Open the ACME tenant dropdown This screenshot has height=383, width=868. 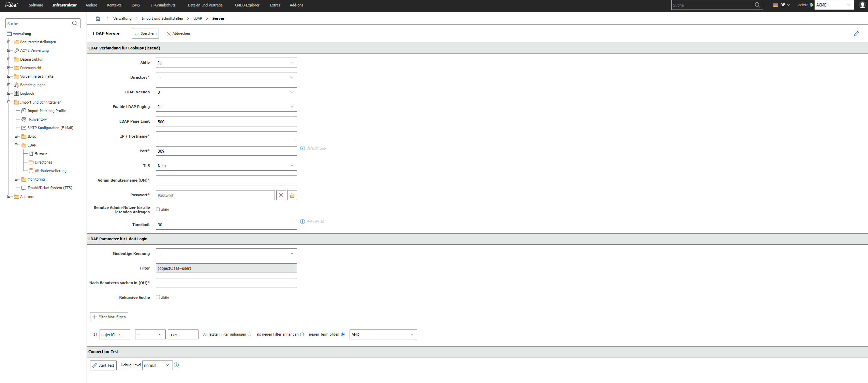pyautogui.click(x=834, y=5)
